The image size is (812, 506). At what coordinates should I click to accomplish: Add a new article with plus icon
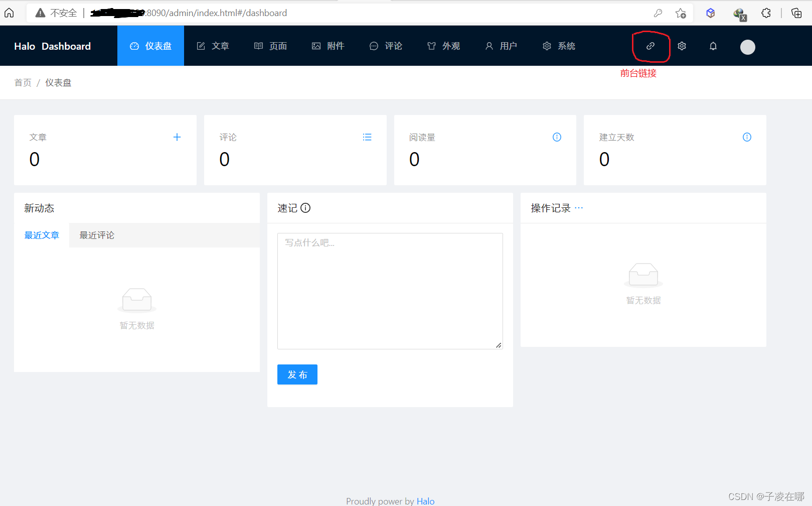pos(177,137)
